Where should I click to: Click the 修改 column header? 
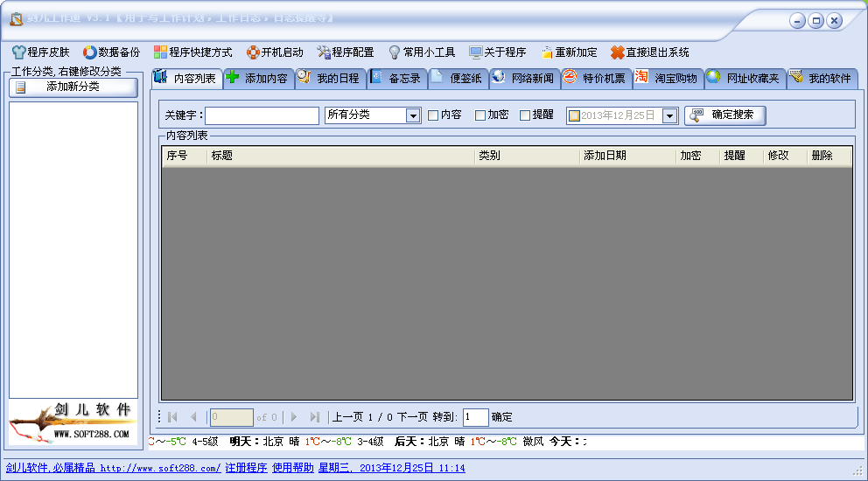click(x=785, y=156)
